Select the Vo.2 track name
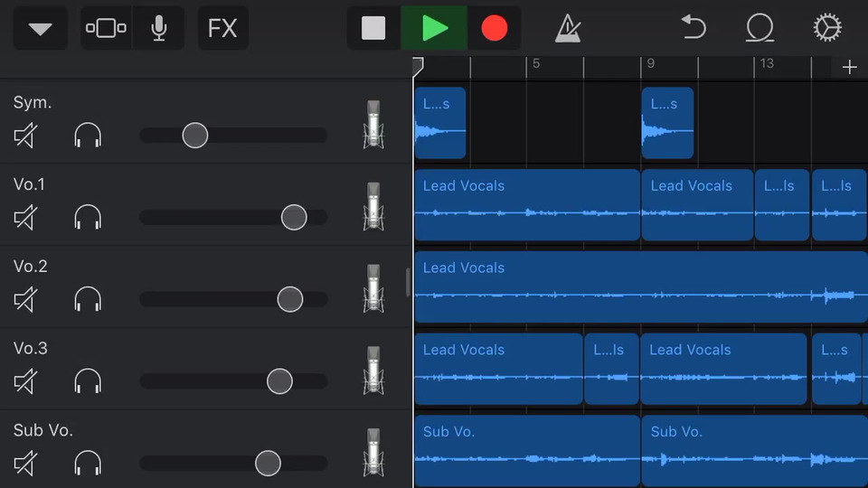 click(30, 266)
